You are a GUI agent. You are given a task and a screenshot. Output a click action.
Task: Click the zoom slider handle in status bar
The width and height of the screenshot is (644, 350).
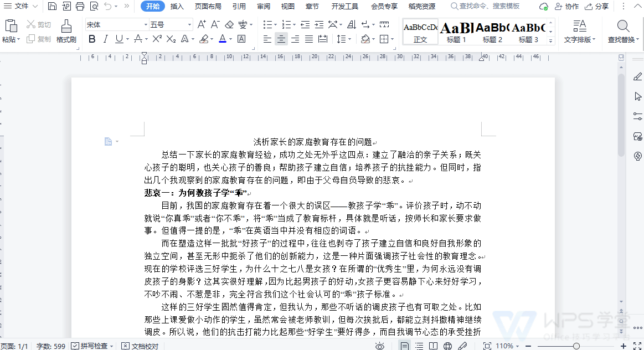click(x=576, y=346)
